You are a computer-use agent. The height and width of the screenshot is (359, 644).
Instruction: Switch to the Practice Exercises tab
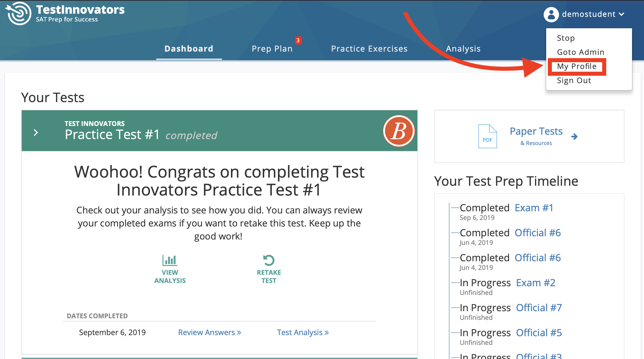[369, 49]
